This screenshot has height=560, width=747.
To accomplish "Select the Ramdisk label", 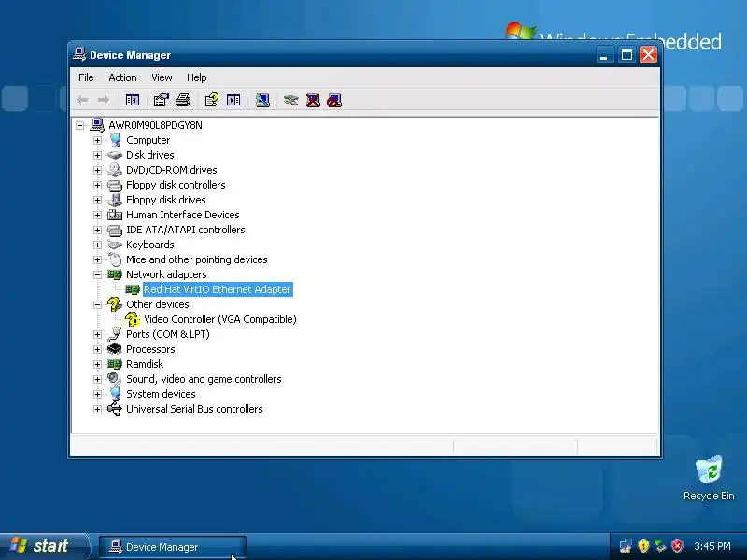I will [145, 364].
